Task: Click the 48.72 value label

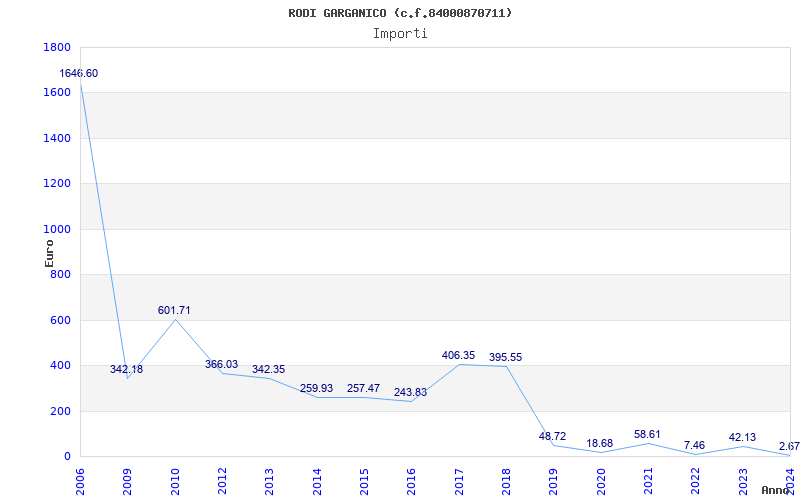Action: [x=553, y=437]
